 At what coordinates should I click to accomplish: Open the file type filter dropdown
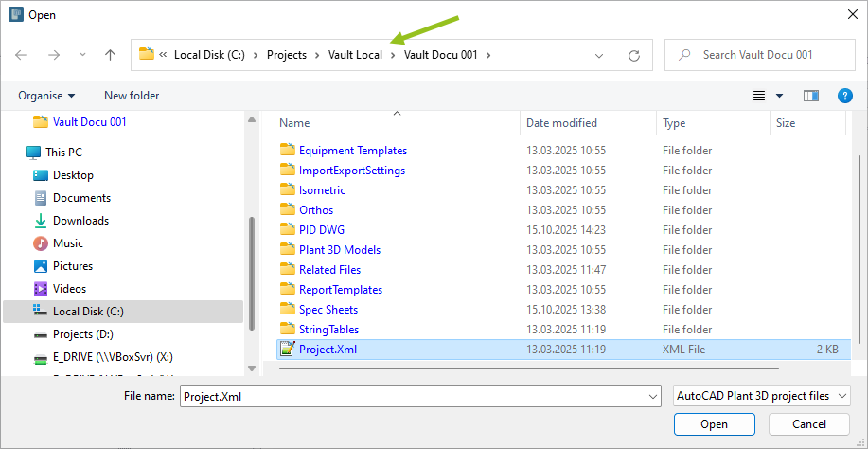(x=761, y=396)
